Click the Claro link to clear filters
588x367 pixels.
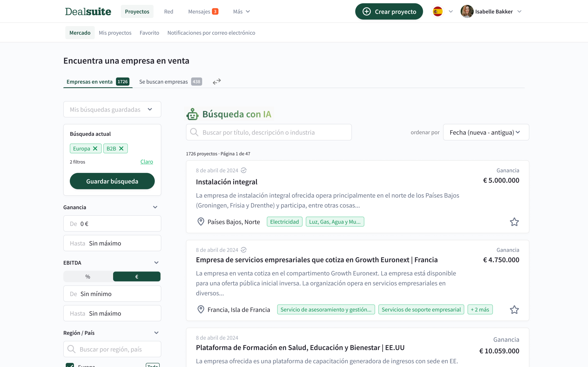(146, 162)
